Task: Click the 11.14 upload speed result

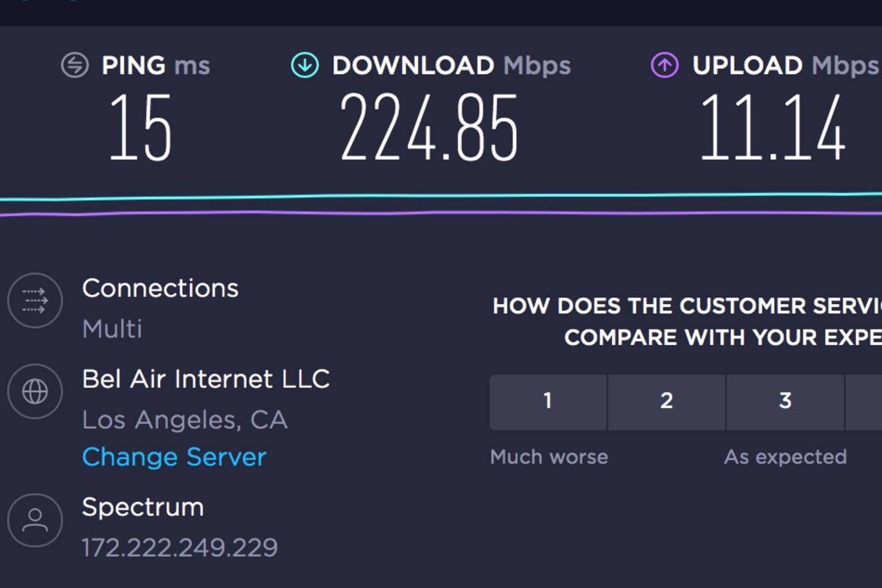Action: [x=772, y=128]
